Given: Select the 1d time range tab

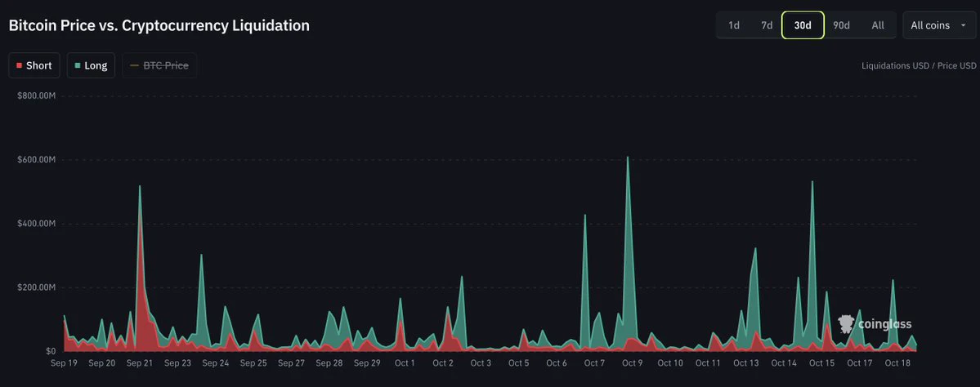Looking at the screenshot, I should 734,25.
